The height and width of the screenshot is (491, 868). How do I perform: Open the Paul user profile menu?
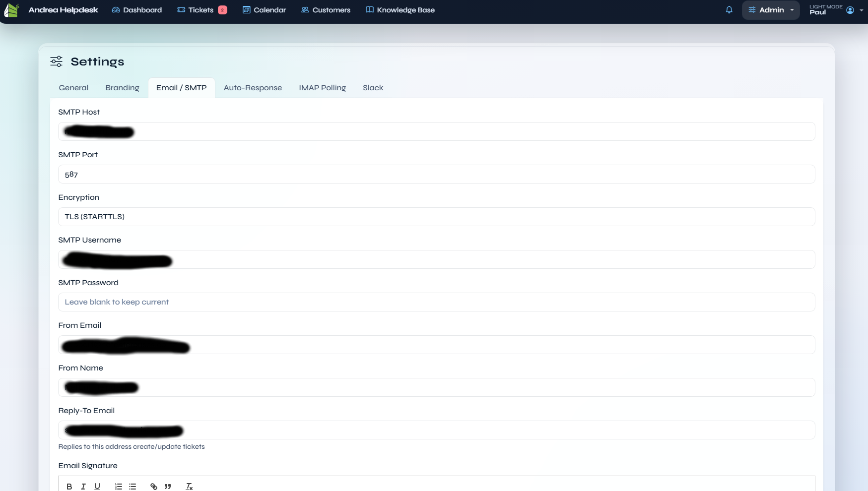point(850,10)
